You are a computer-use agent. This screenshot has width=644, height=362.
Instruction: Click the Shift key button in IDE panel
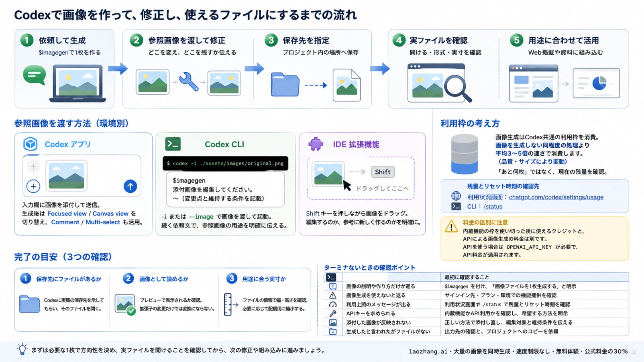pyautogui.click(x=383, y=172)
